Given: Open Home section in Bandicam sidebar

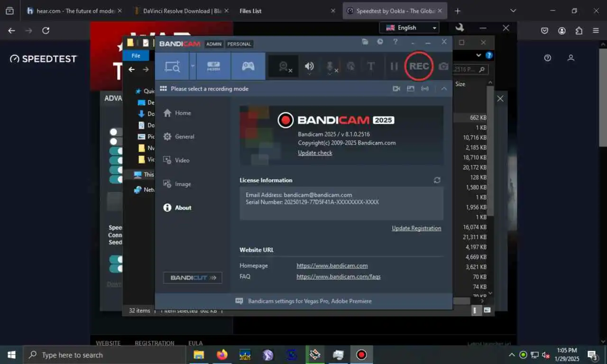Looking at the screenshot, I should pos(177,113).
